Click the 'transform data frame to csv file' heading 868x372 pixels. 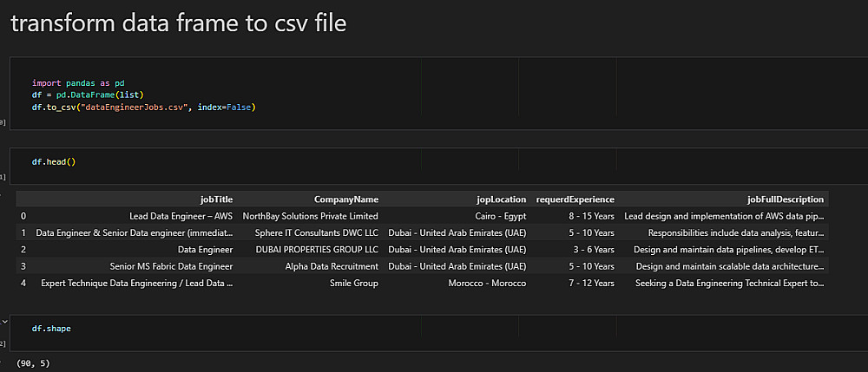coord(178,24)
